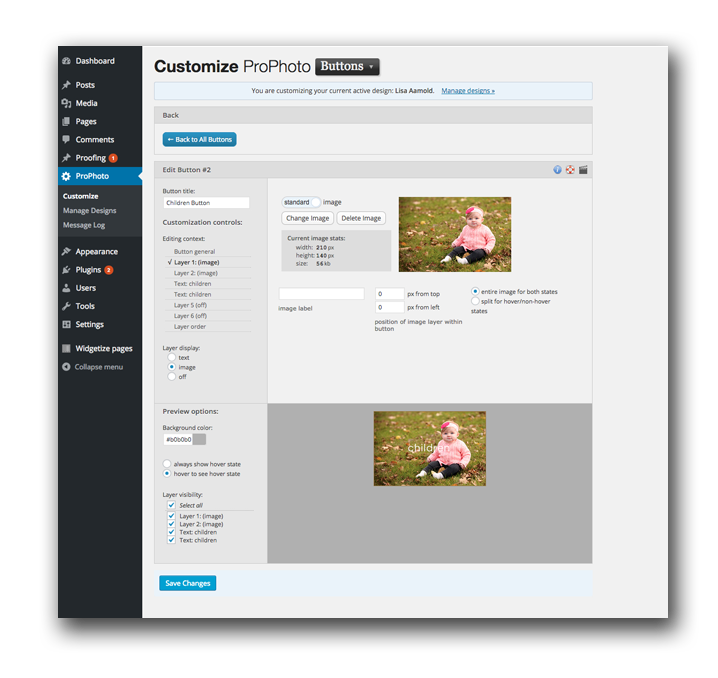The height and width of the screenshot is (678, 718).
Task: Click the Comments bubble icon
Action: 66,139
